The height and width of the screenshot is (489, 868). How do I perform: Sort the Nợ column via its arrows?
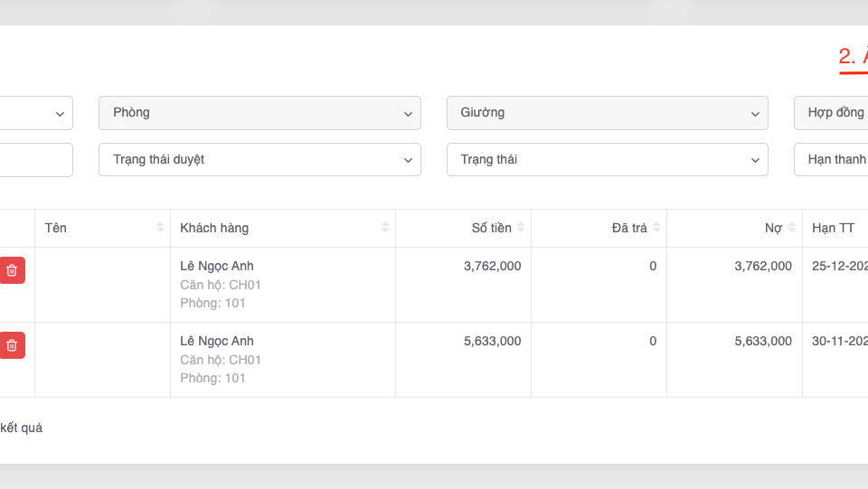[x=792, y=228]
